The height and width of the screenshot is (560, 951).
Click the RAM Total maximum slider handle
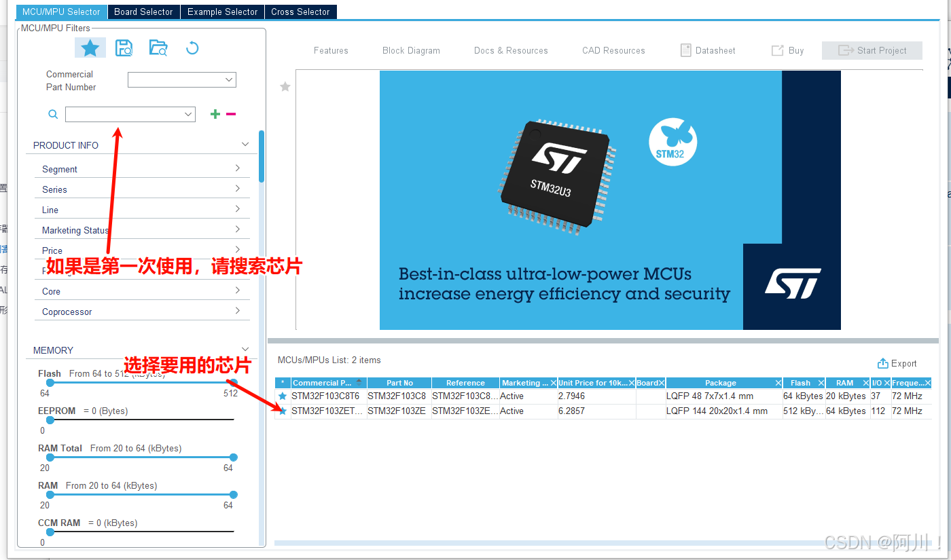(x=234, y=457)
